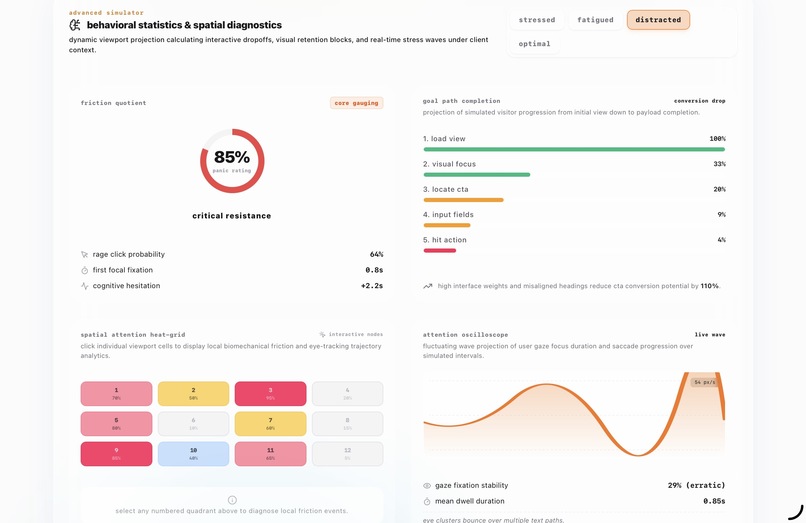This screenshot has height=523, width=806.
Task: Click the load view progress bar
Action: click(x=574, y=149)
